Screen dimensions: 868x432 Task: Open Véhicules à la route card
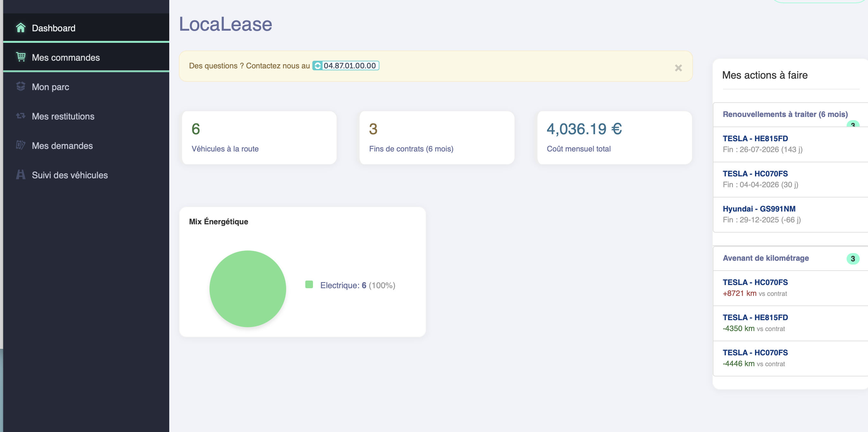(259, 138)
